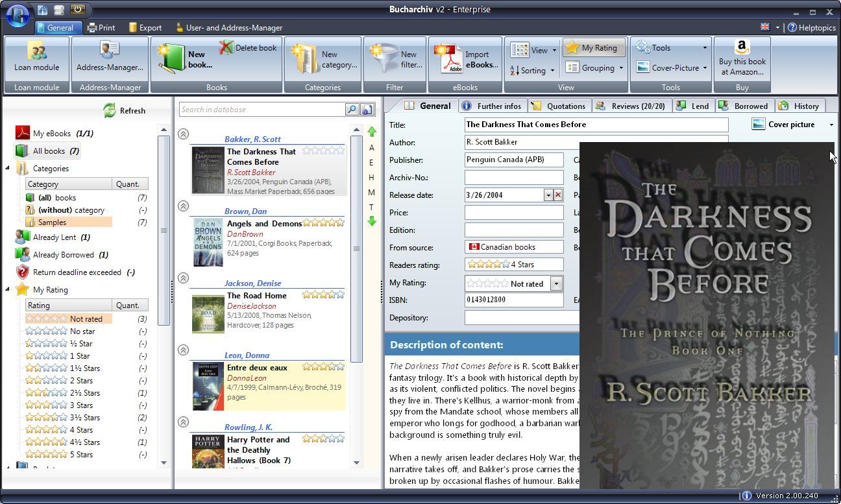The height and width of the screenshot is (504, 841).
Task: Click the version info icon in status bar
Action: [x=746, y=496]
